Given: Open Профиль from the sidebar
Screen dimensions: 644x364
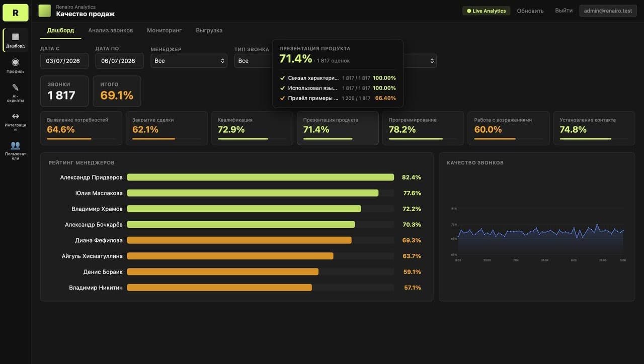Looking at the screenshot, I should point(16,65).
